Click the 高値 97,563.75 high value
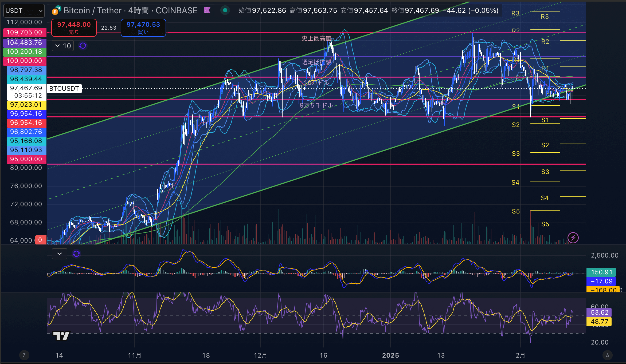626x364 pixels. [x=313, y=10]
